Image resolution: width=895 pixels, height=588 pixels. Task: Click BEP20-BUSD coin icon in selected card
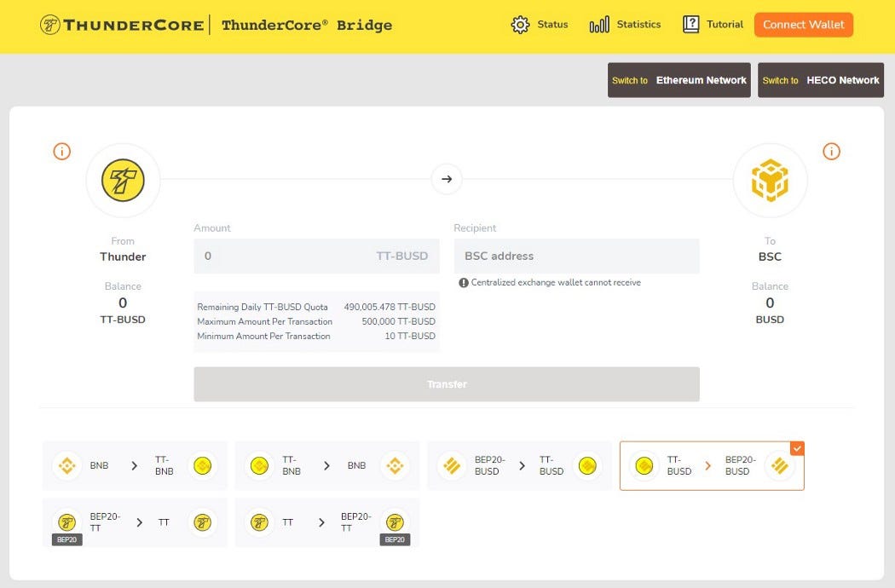(779, 466)
